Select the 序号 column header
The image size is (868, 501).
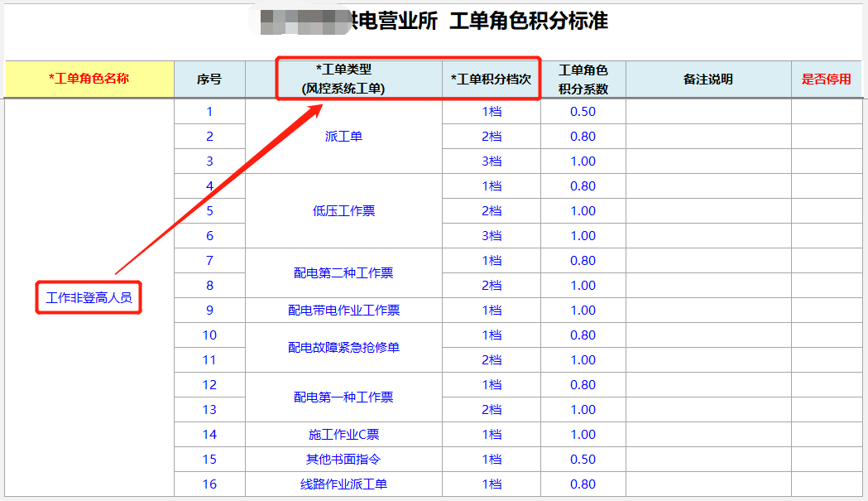pos(209,79)
